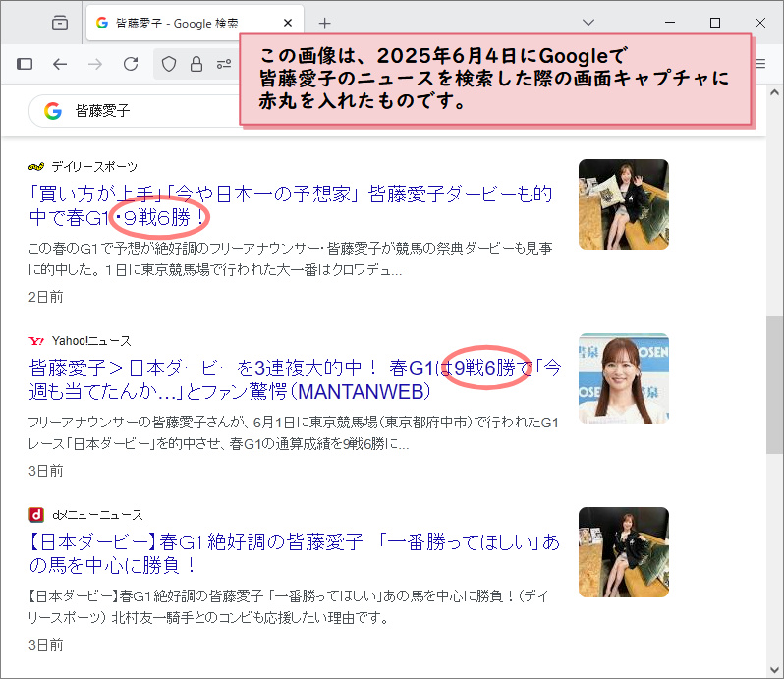The image size is (784, 679).
Task: Click the デイリースポーツ article thumbnail photo
Action: tap(624, 204)
